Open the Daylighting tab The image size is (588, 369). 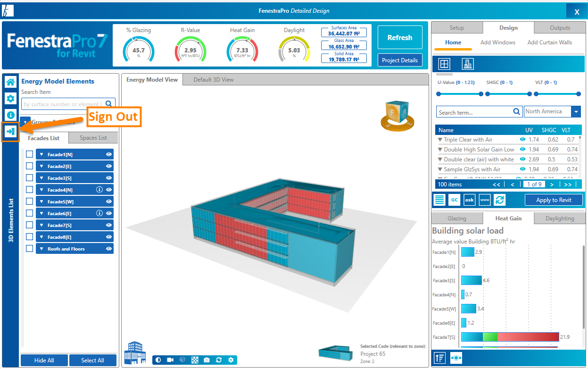pos(560,218)
